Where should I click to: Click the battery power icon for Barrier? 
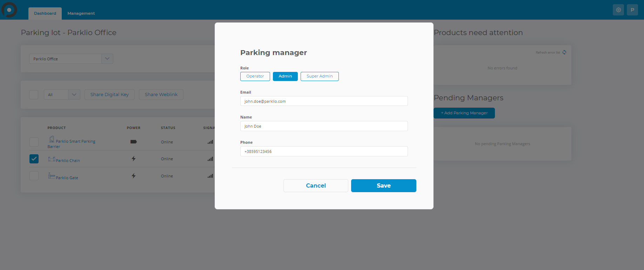(133, 142)
